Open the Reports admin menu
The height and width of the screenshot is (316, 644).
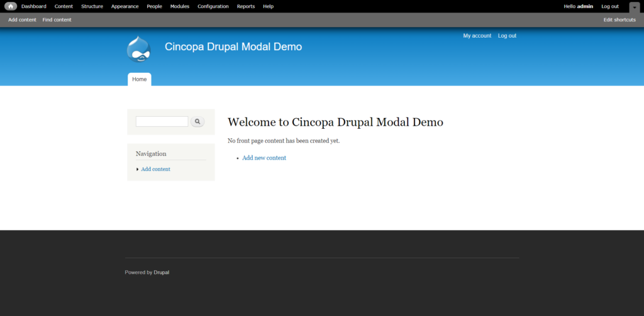246,6
